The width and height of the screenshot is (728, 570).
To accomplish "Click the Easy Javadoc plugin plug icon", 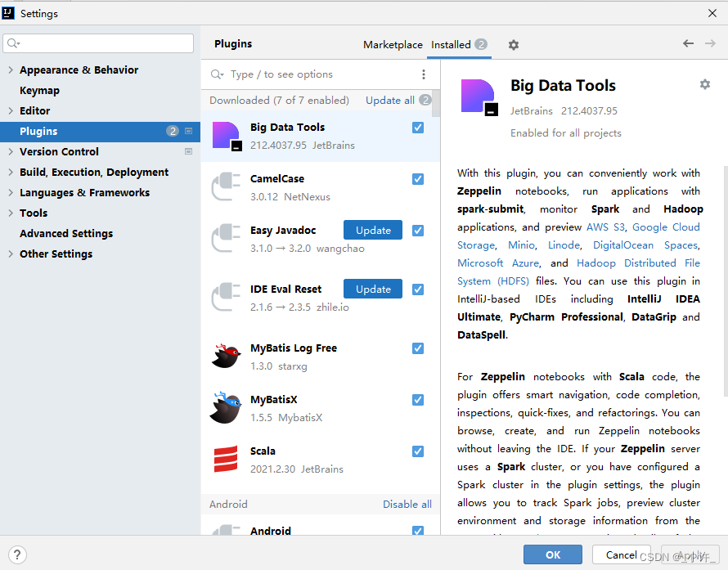I will click(226, 239).
